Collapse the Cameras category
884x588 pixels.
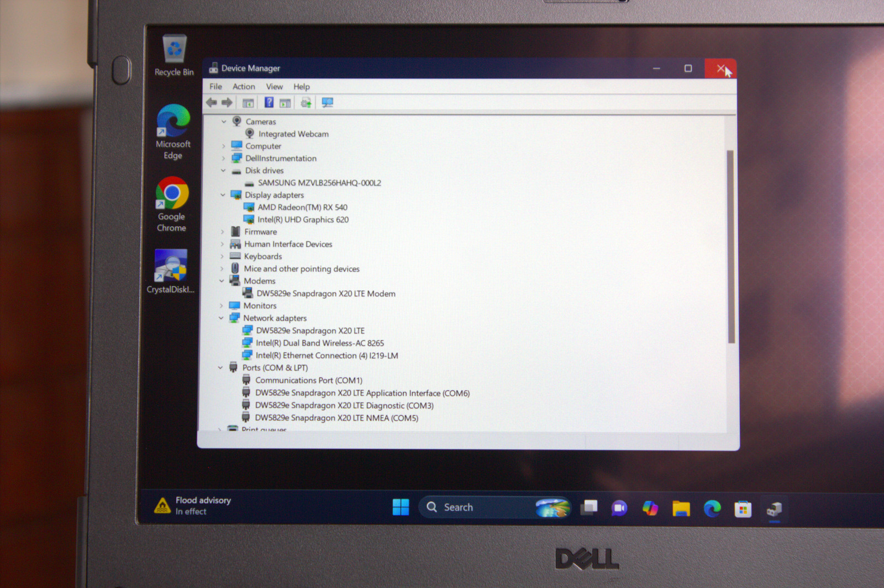click(x=224, y=121)
